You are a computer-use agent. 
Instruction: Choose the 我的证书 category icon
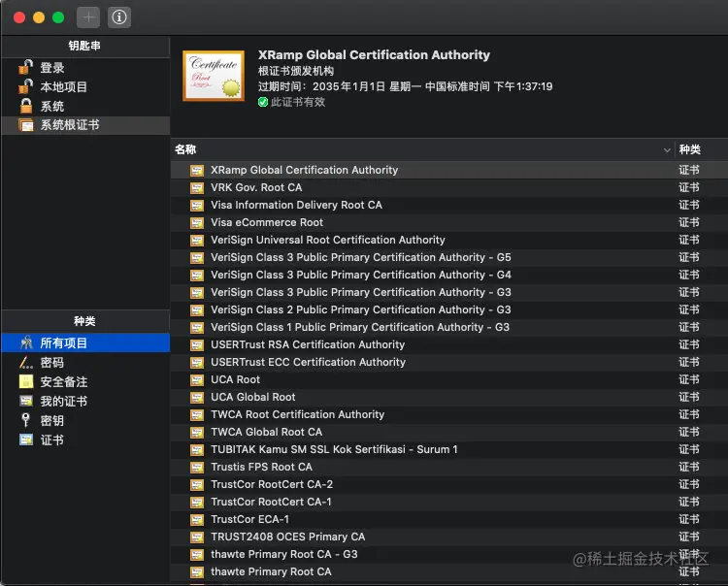pos(26,401)
